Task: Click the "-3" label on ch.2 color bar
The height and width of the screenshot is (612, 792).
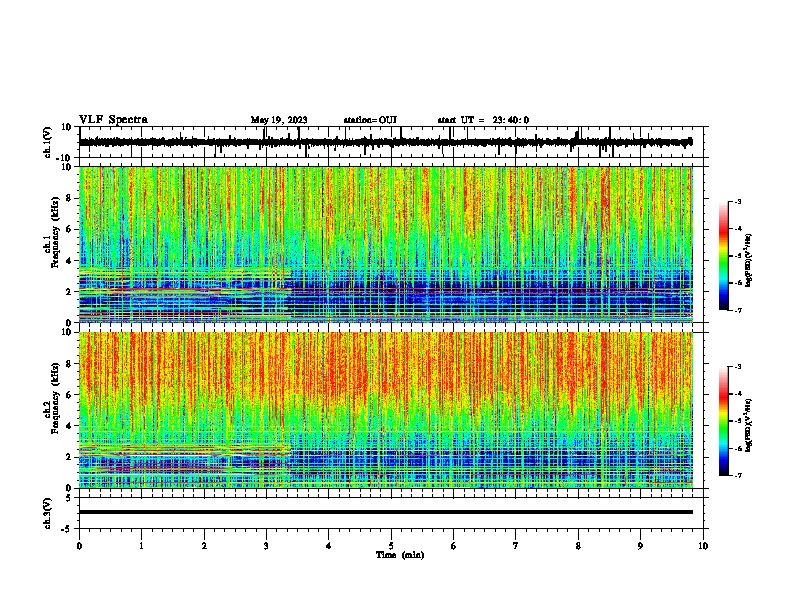Action: coord(737,367)
